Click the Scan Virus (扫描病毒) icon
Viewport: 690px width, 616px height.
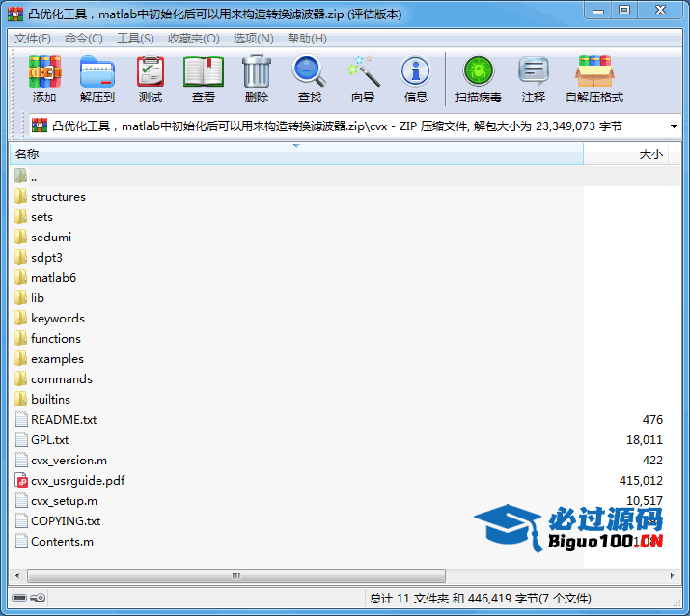[479, 71]
